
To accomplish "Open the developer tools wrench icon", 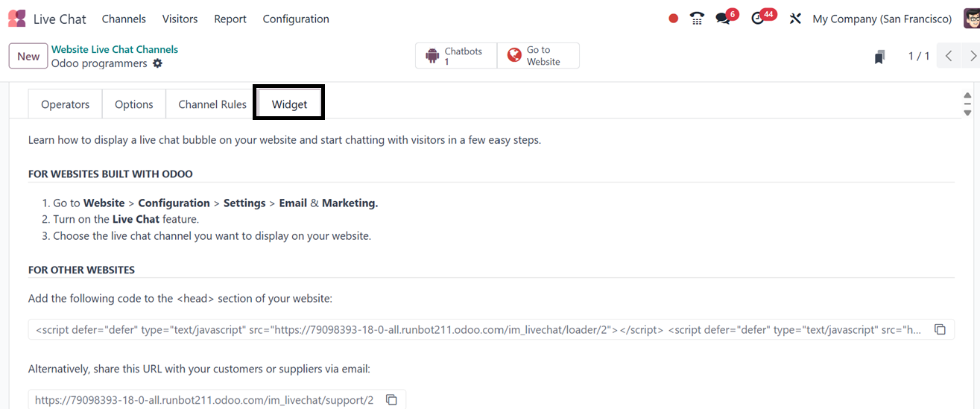I will click(795, 19).
